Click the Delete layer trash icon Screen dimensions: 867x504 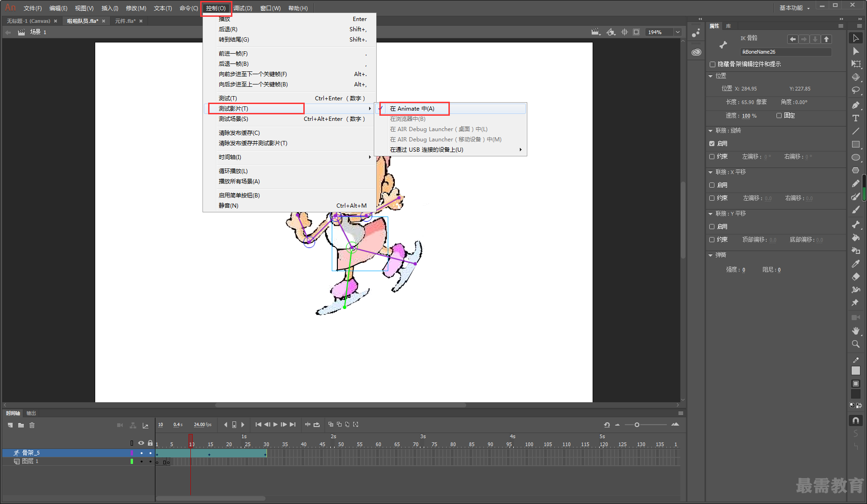pos(32,425)
